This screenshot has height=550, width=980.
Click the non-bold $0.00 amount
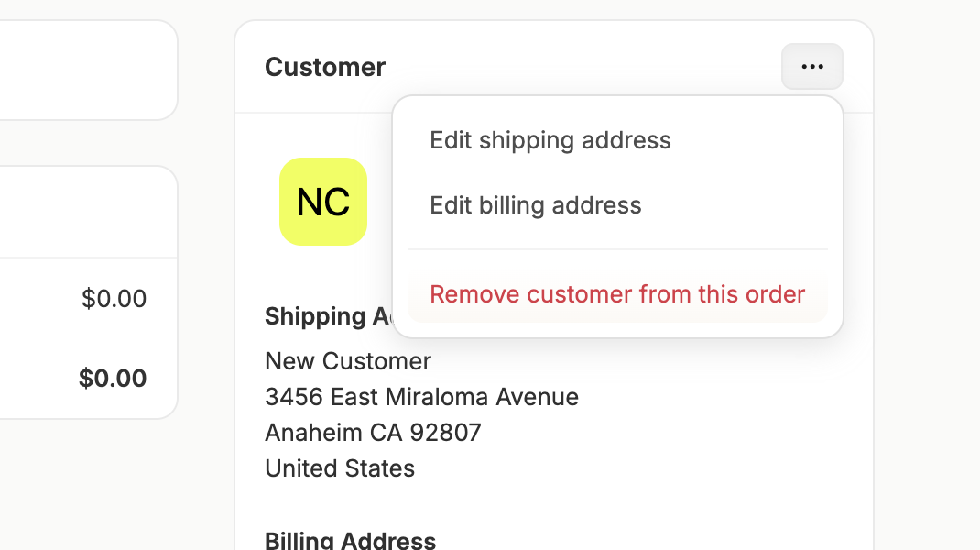coord(114,299)
